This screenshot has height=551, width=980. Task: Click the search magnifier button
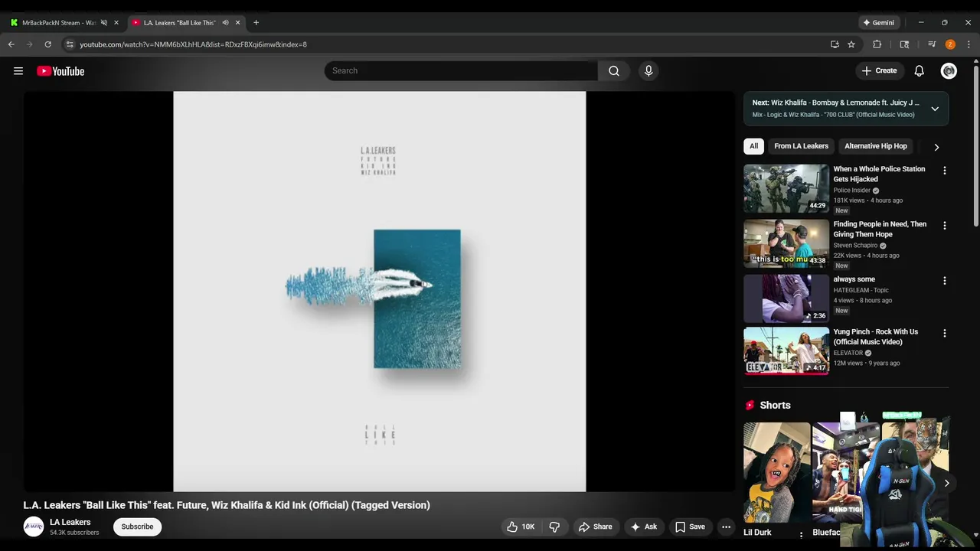pyautogui.click(x=614, y=71)
